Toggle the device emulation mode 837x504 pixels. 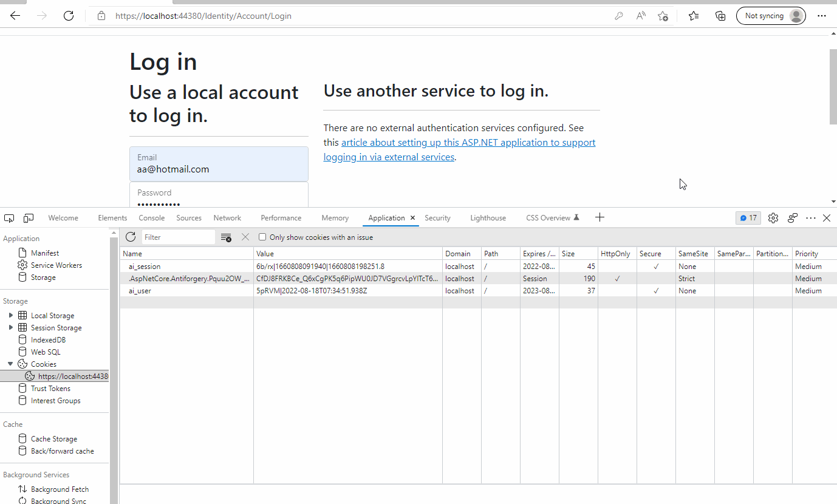click(28, 217)
